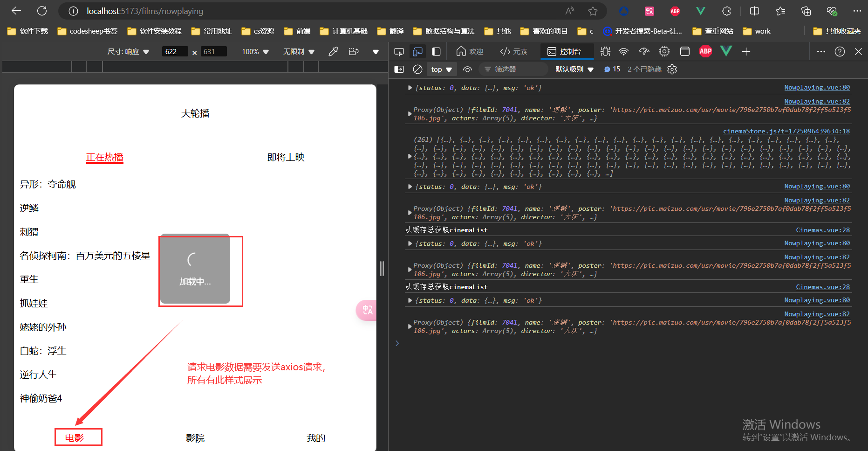868x451 pixels.
Task: Open console settings gear icon
Action: (672, 69)
